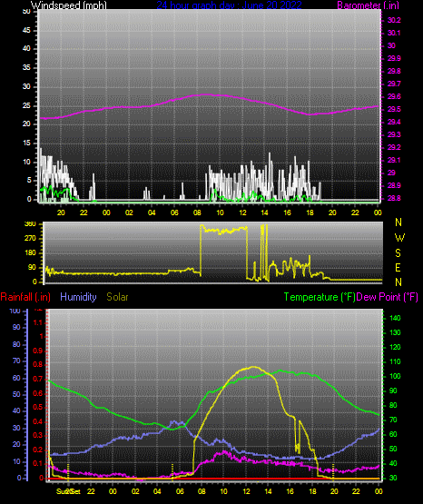Click hour '14' under the temperature graph

[268, 491]
